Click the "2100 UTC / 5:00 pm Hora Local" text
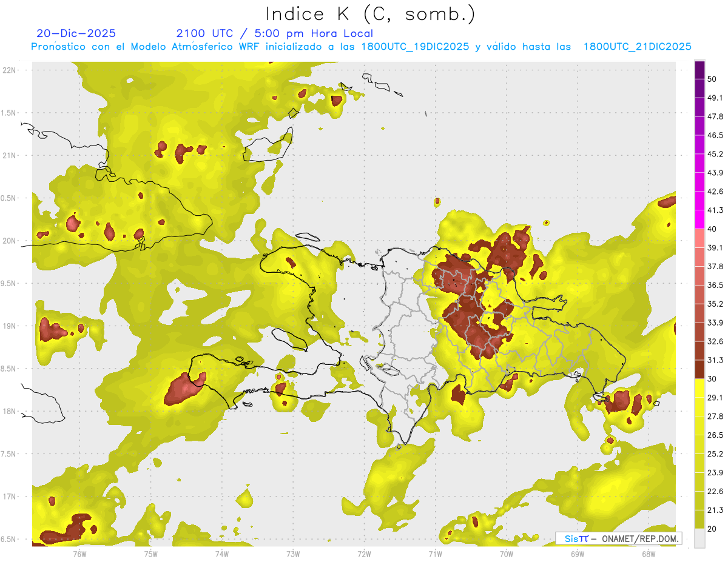 (x=274, y=33)
